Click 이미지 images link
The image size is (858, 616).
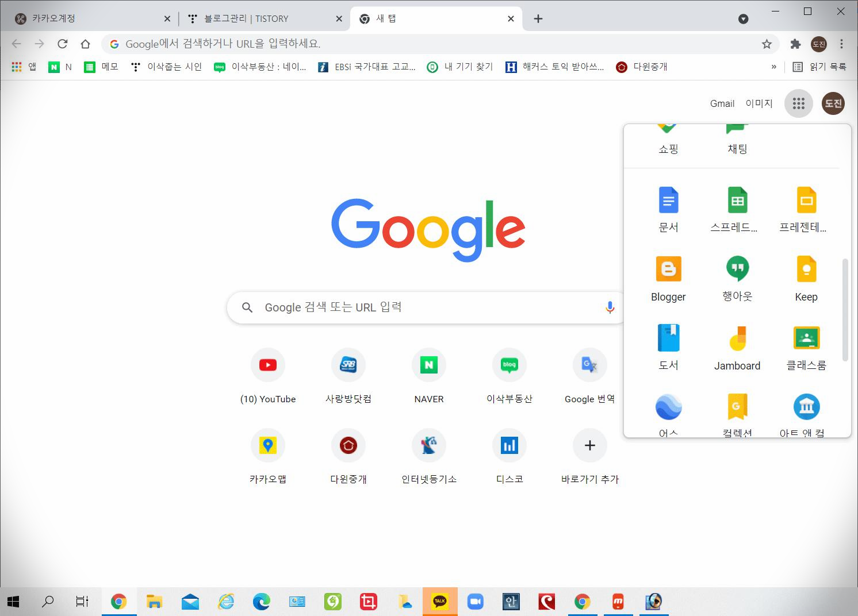[759, 103]
